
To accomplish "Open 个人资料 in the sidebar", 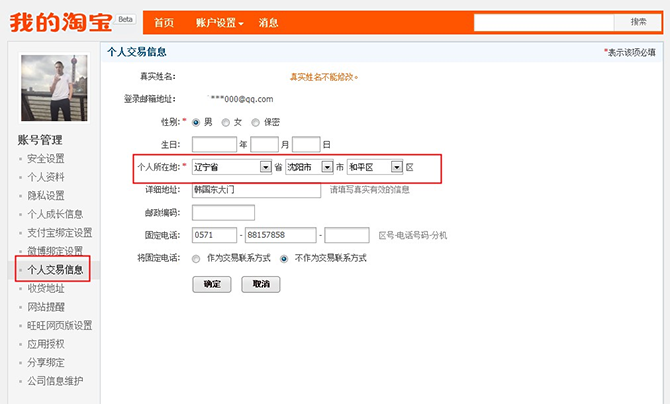I will pyautogui.click(x=46, y=177).
